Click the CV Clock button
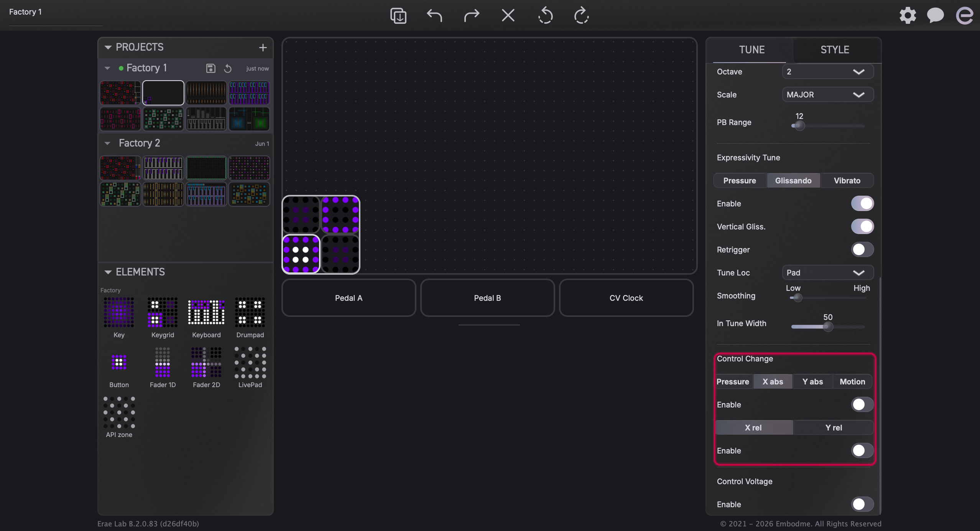The width and height of the screenshot is (980, 531). pos(626,298)
